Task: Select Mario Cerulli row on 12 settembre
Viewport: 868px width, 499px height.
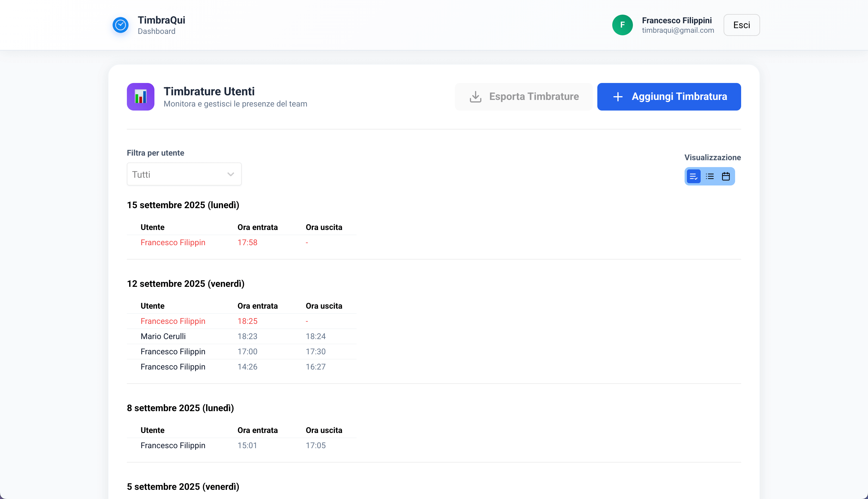Action: 163,336
